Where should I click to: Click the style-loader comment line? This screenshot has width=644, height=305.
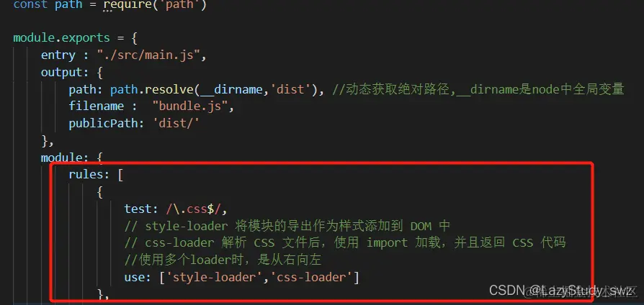point(287,227)
